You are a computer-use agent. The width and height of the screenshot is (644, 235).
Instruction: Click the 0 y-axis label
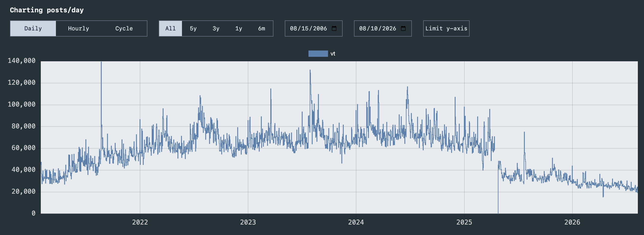tap(33, 213)
